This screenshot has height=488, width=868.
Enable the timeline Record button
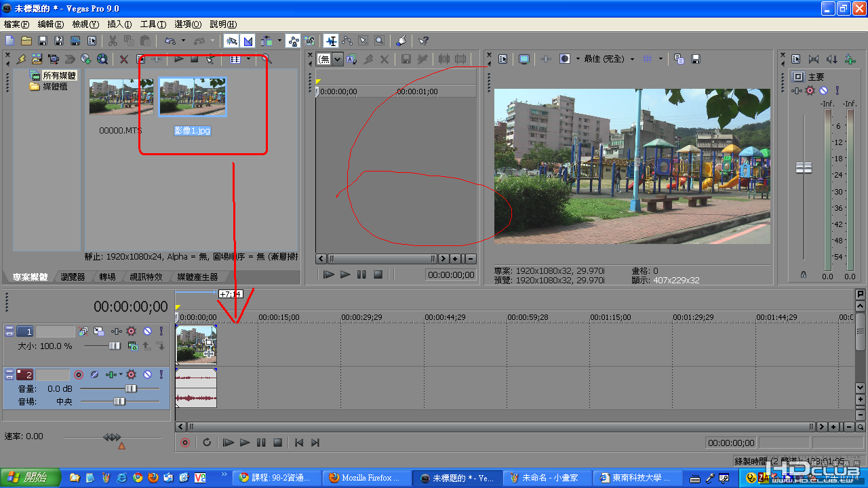(185, 443)
